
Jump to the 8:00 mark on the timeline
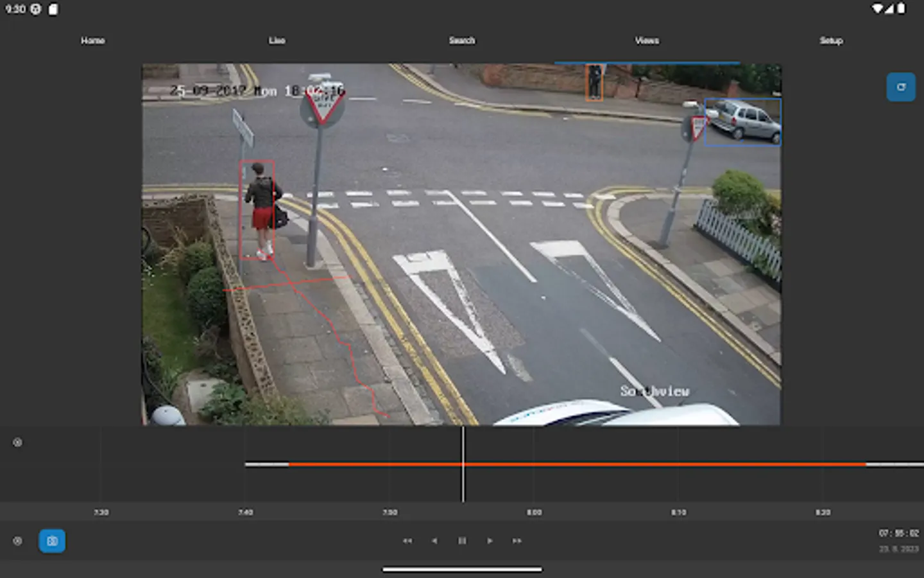point(534,464)
